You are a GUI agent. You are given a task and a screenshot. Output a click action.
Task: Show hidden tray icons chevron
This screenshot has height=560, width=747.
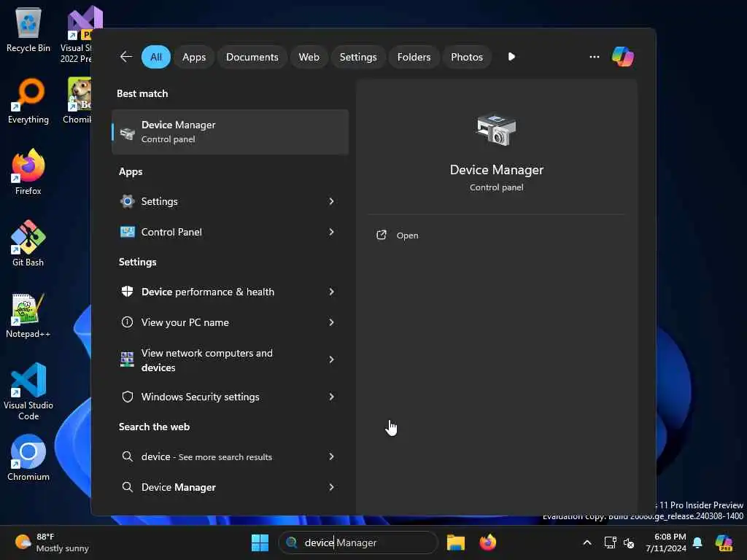pyautogui.click(x=587, y=542)
